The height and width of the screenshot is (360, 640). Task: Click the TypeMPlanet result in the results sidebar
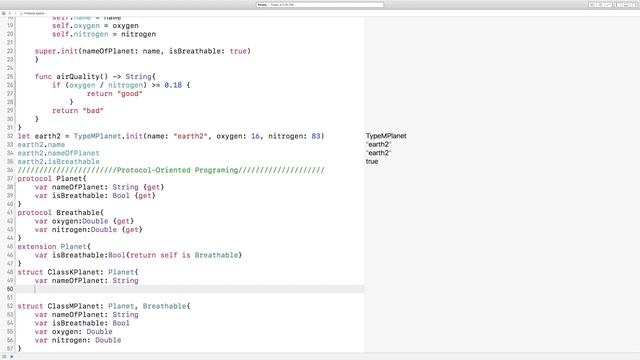pyautogui.click(x=386, y=136)
